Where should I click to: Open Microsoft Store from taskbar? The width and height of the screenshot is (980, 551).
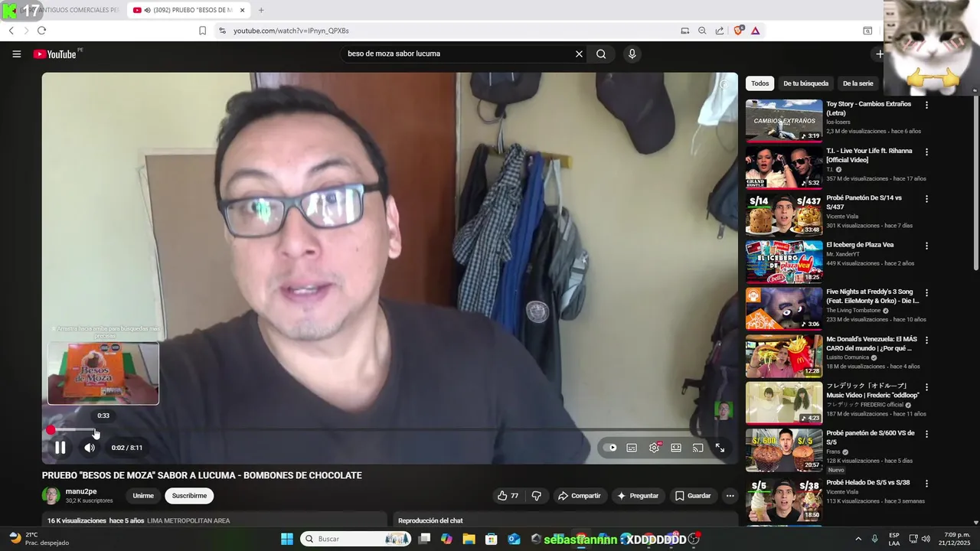[492, 539]
